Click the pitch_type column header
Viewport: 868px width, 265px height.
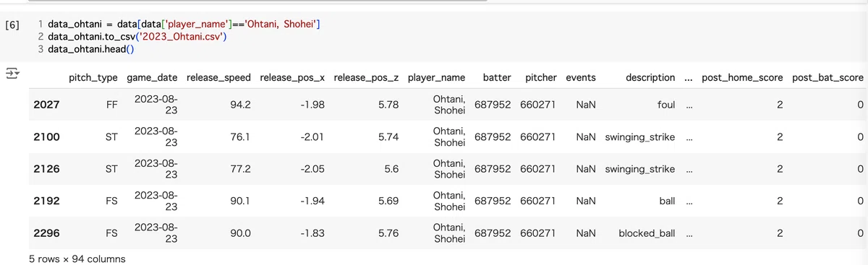93,77
